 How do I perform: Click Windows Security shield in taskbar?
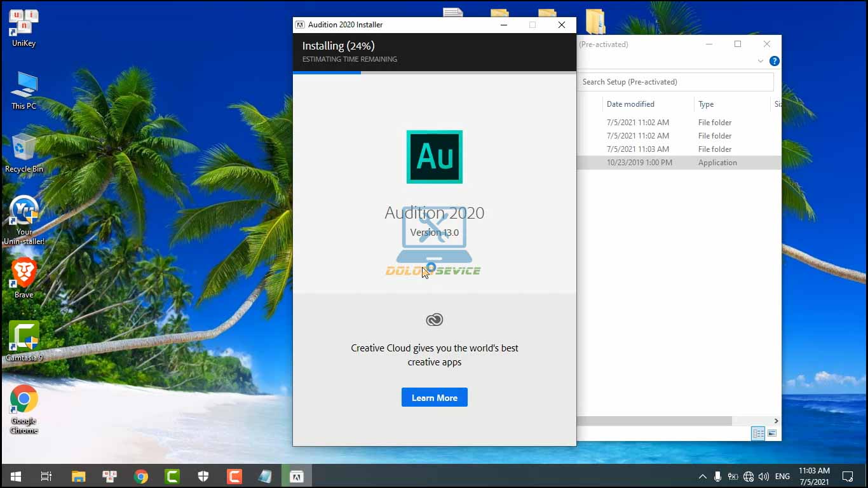203,477
